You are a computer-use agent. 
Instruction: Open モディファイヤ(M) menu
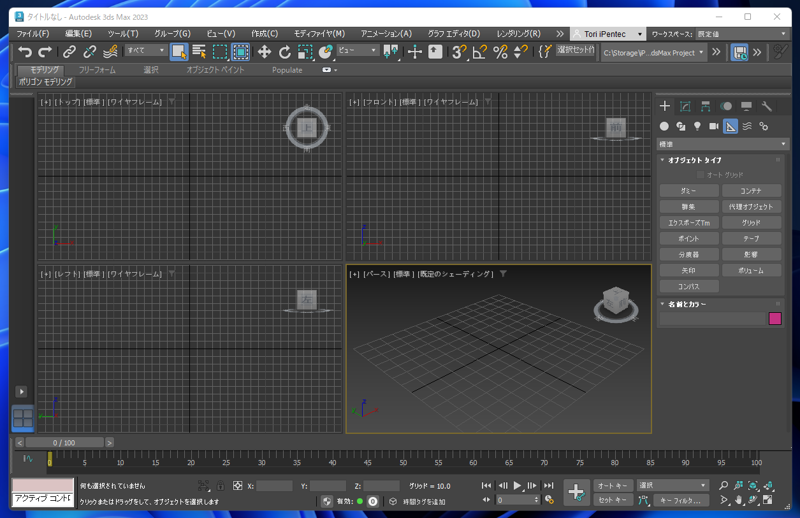coord(319,34)
